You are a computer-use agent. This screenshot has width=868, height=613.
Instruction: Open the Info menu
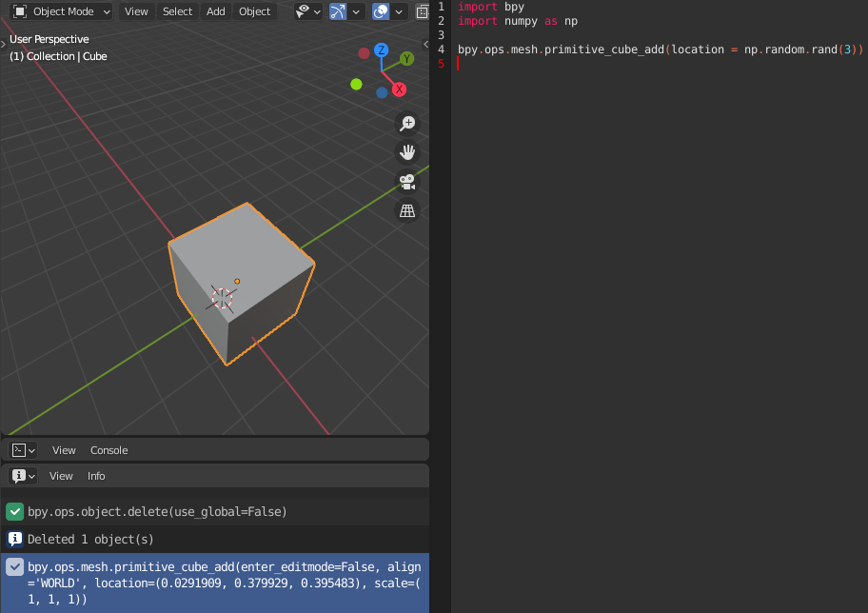96,476
